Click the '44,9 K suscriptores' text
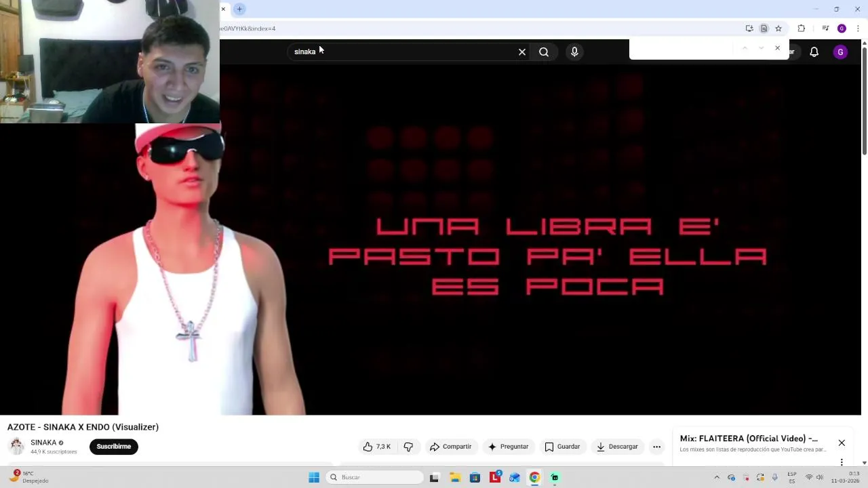 [x=54, y=452]
